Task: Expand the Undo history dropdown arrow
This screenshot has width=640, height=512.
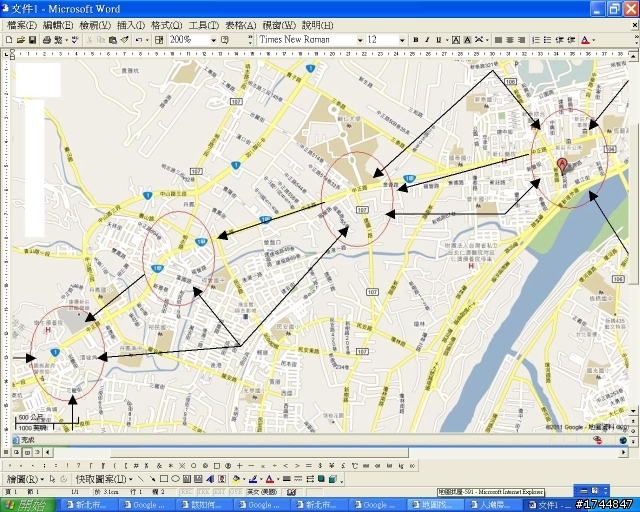Action: pyautogui.click(x=147, y=40)
